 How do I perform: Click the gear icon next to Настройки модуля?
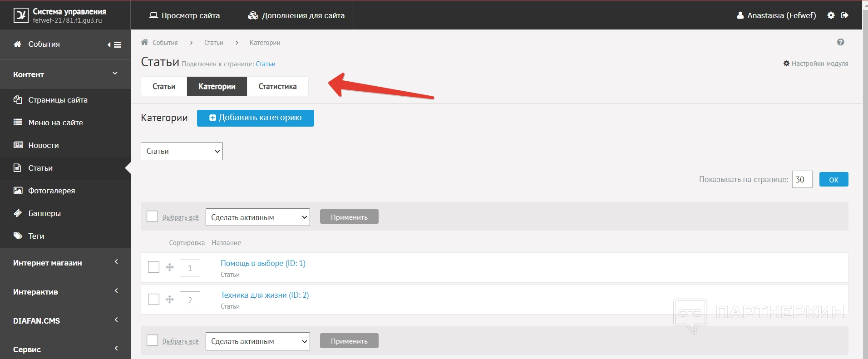(x=786, y=64)
